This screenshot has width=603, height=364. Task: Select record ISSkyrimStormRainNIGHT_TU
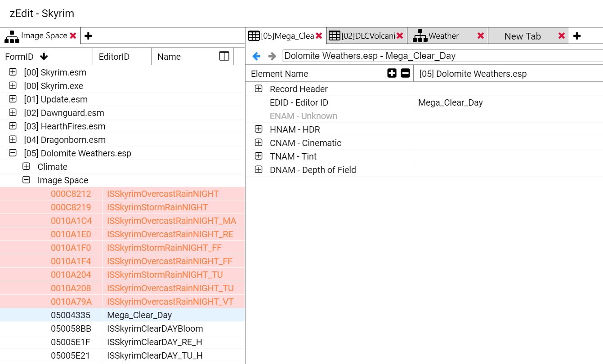pos(122,275)
